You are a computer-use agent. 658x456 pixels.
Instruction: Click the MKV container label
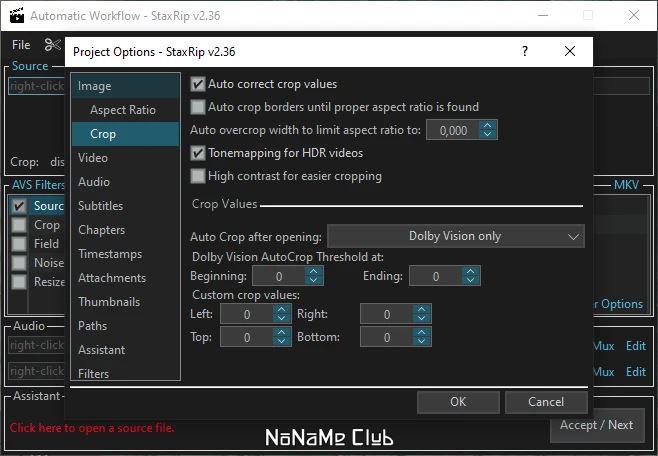click(626, 185)
